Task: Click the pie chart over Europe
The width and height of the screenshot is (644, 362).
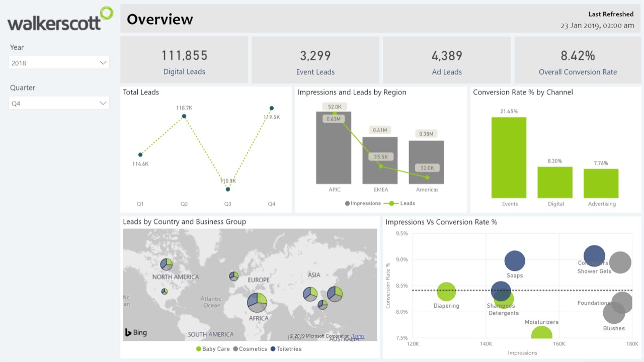Action: (x=234, y=276)
